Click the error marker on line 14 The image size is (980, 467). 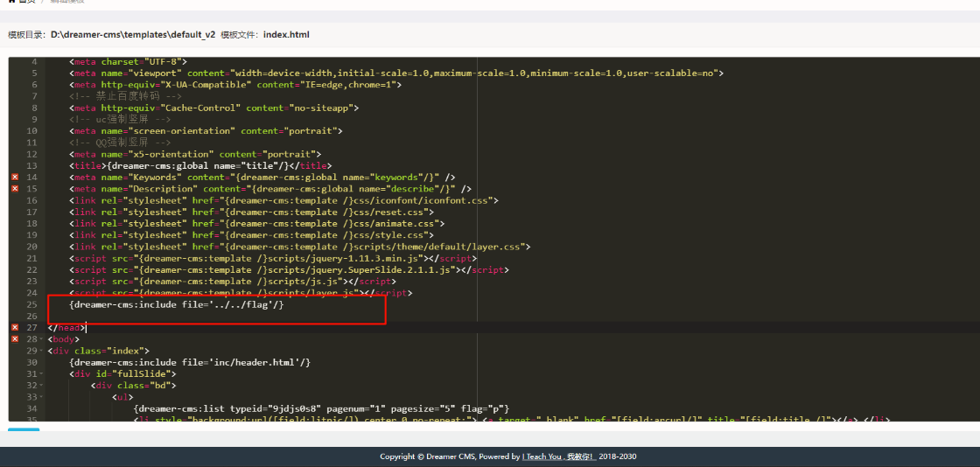[x=15, y=178]
